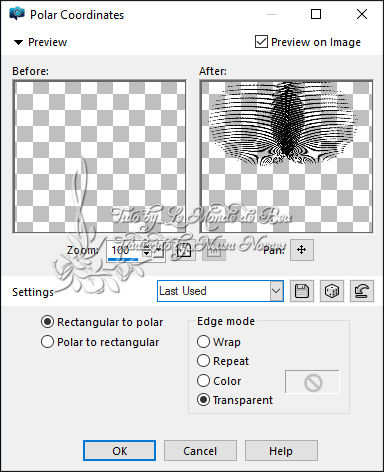The height and width of the screenshot is (472, 384).
Task: Confirm with the OK button
Action: (x=119, y=451)
